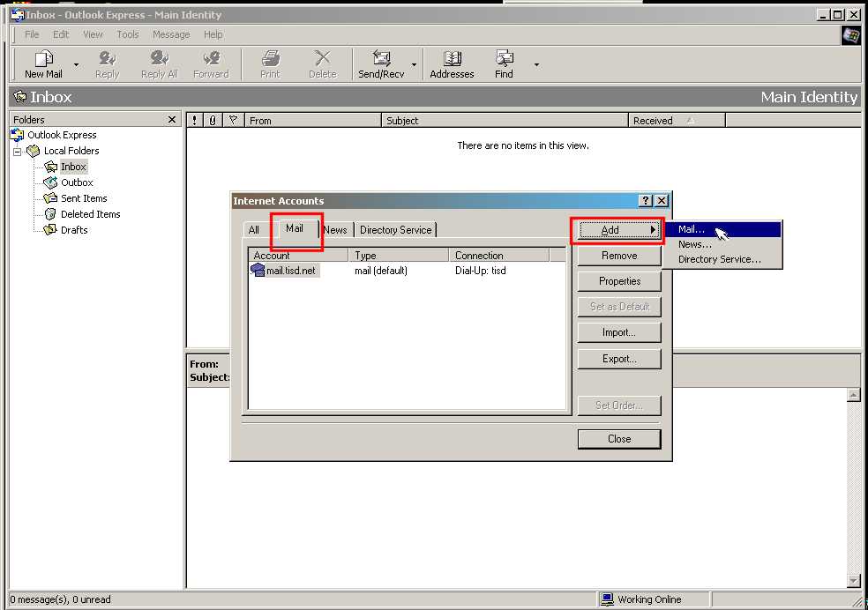868x610 pixels.
Task: Click the Drafts folder icon
Action: point(50,229)
